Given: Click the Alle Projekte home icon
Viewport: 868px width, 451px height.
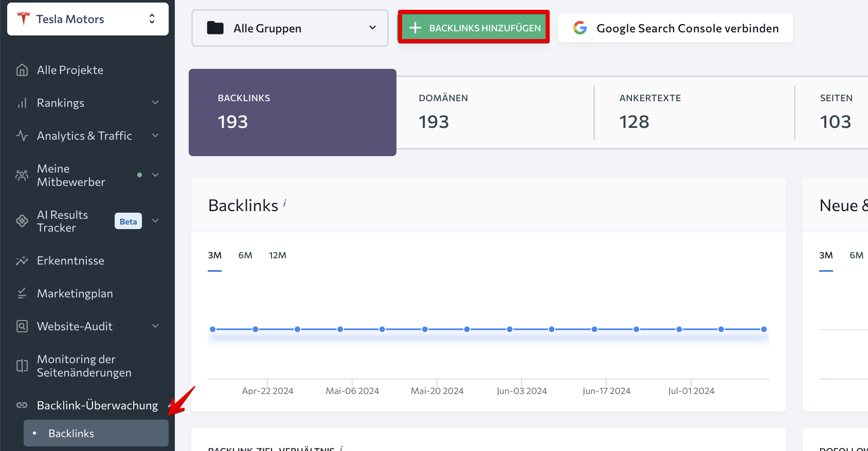Looking at the screenshot, I should [22, 70].
